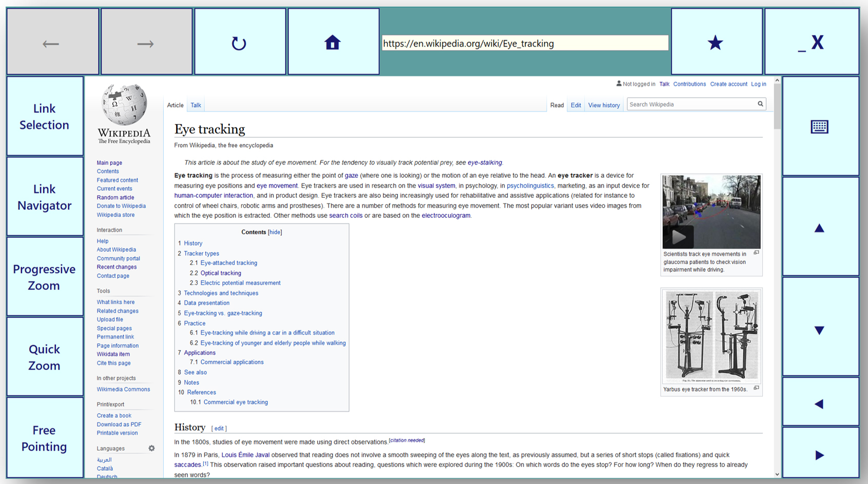868x484 pixels.
Task: Enlarge the driving video thumbnail icon
Action: [756, 253]
